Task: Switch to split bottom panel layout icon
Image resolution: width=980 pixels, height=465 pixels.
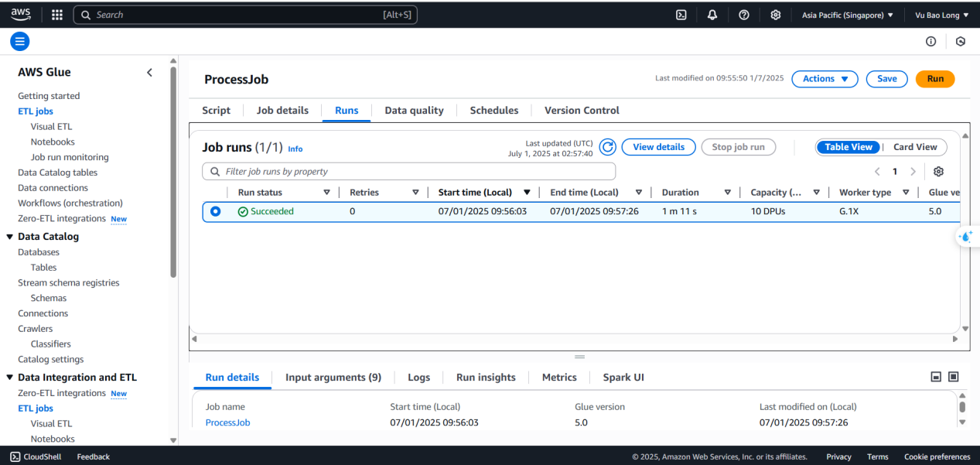Action: (936, 377)
